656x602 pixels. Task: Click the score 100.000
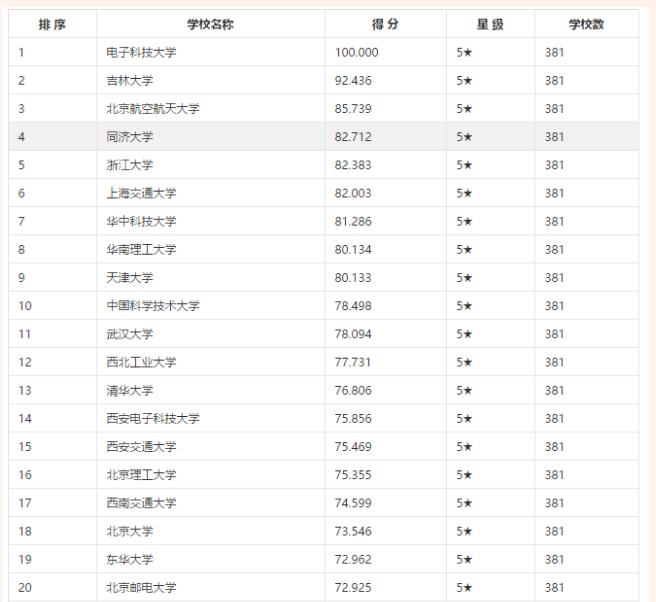coord(356,52)
